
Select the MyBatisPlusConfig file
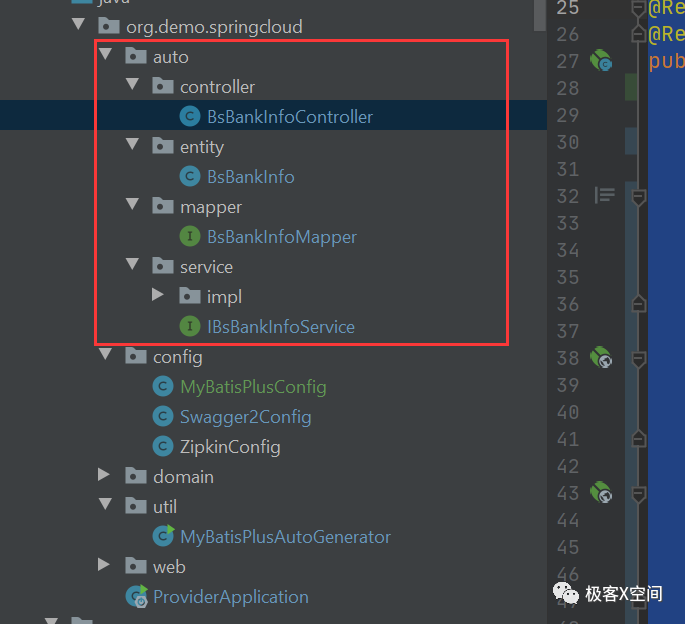pyautogui.click(x=253, y=387)
